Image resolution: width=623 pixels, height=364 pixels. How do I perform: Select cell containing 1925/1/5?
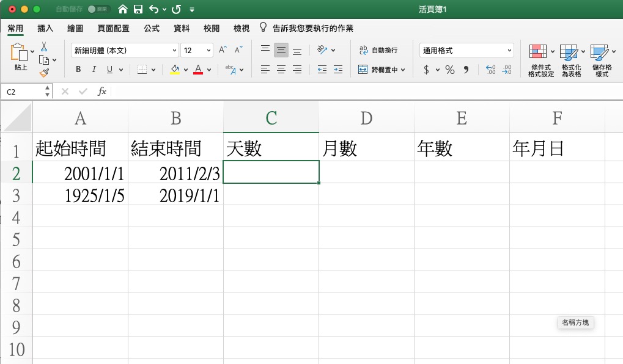tap(80, 194)
